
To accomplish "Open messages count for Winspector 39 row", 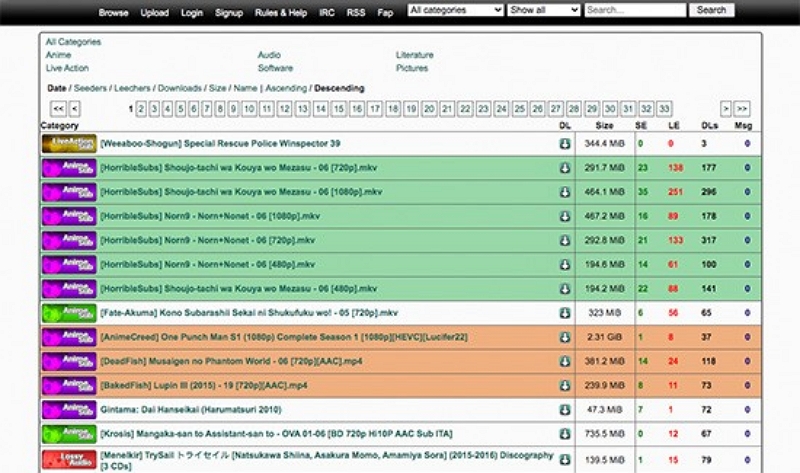I will pyautogui.click(x=747, y=144).
